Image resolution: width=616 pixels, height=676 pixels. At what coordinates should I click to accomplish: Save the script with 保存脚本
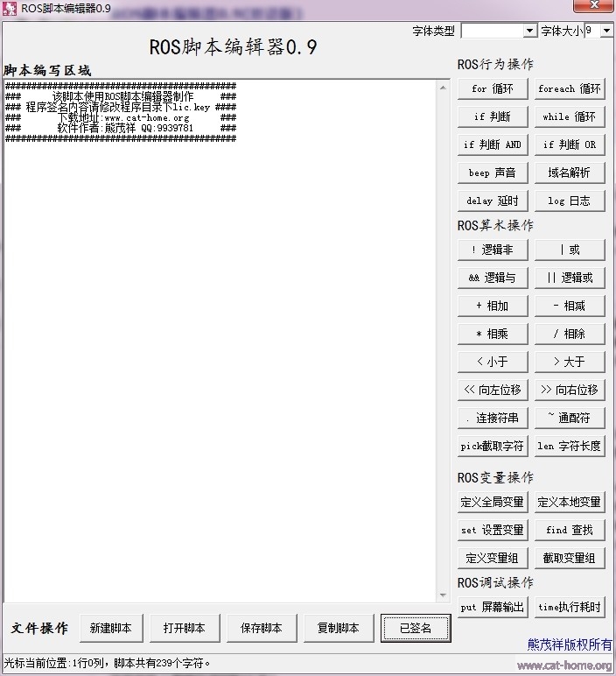coord(261,628)
